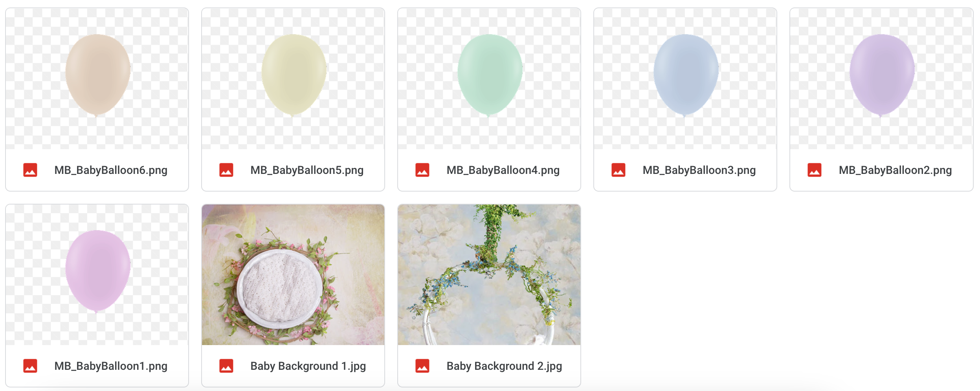Viewport: 980px width, 391px height.
Task: Select the MB_BabyBalloon4.png file name
Action: 503,170
